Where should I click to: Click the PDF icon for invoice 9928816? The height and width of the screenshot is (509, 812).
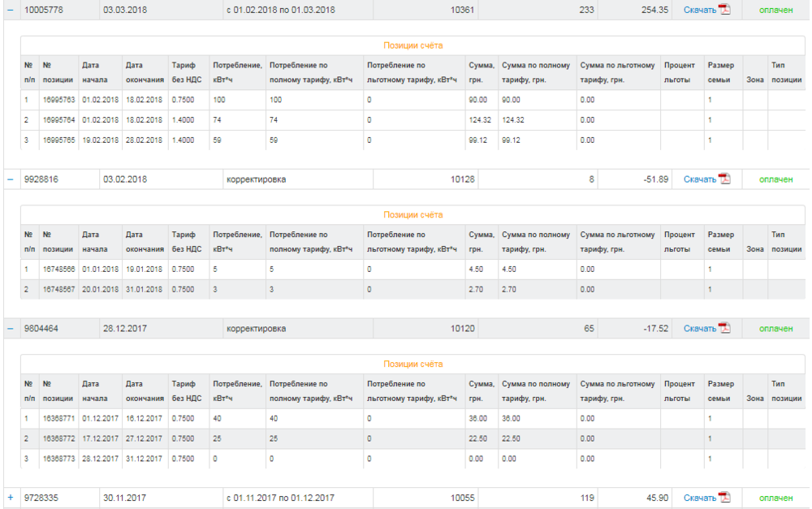[724, 179]
